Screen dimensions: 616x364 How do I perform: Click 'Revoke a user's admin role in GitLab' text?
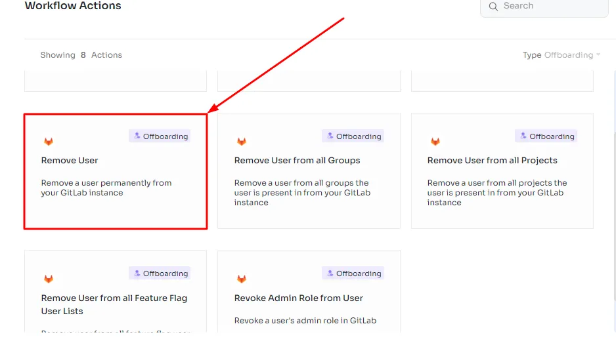[305, 321]
